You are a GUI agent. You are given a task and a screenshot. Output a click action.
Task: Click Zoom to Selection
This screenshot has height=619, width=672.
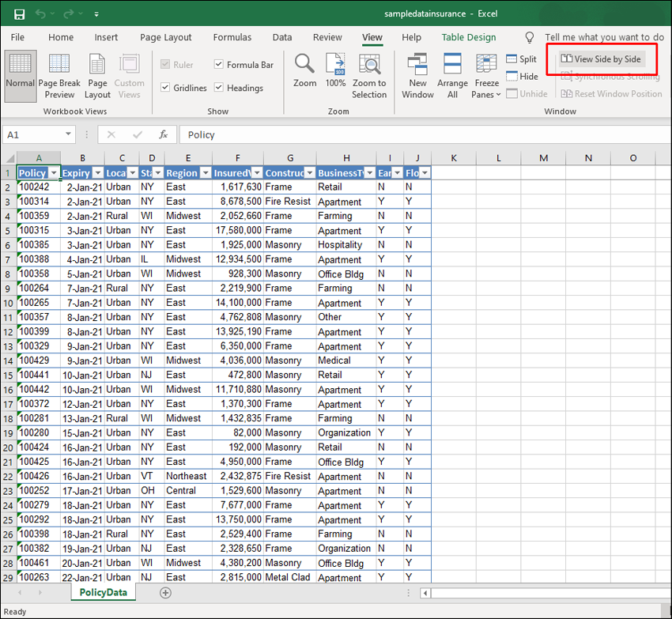coord(369,77)
